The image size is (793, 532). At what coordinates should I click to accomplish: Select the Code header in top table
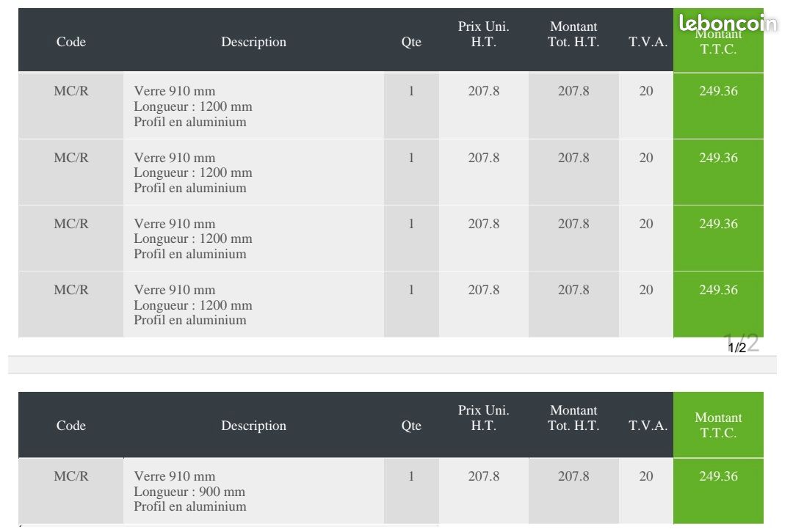(x=70, y=41)
